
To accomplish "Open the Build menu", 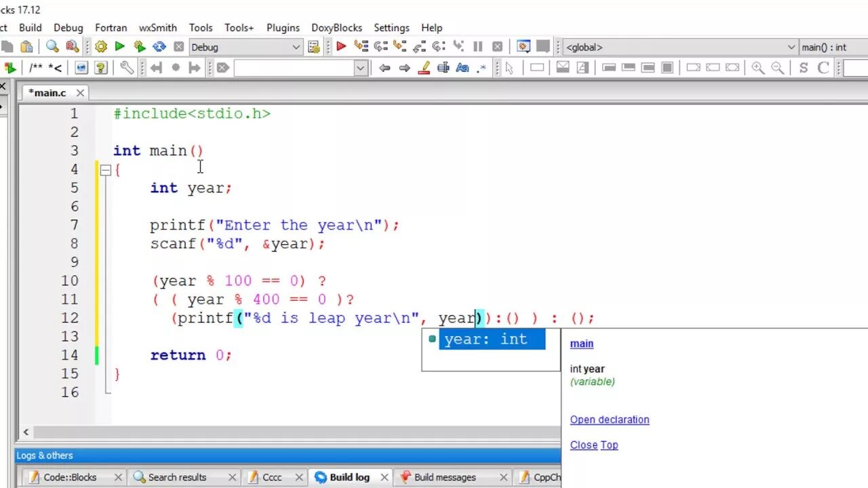I will click(x=31, y=28).
